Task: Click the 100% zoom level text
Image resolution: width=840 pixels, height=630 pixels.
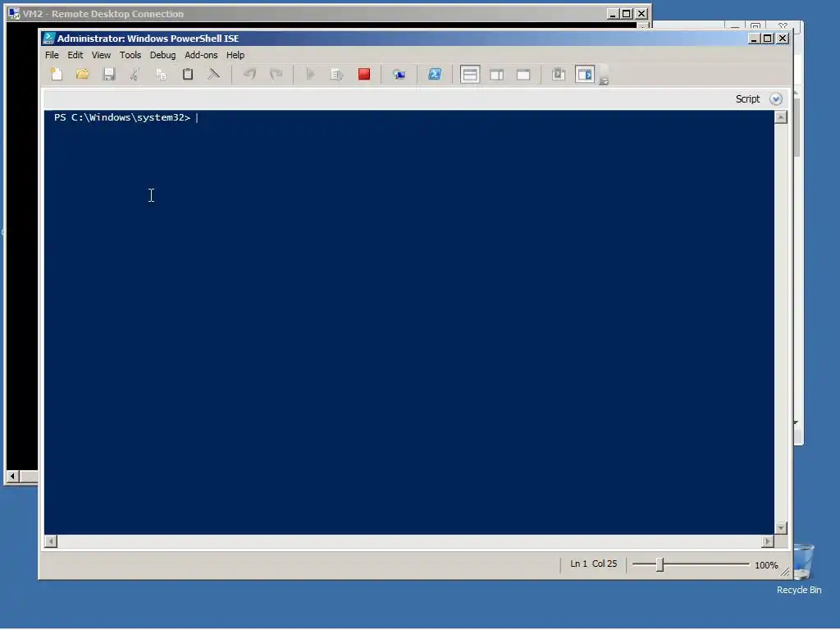Action: click(x=766, y=565)
